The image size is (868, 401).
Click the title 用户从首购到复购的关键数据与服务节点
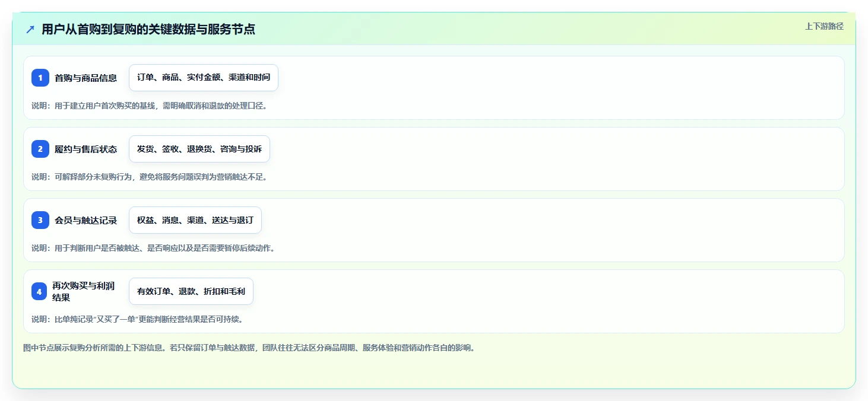[x=148, y=29]
